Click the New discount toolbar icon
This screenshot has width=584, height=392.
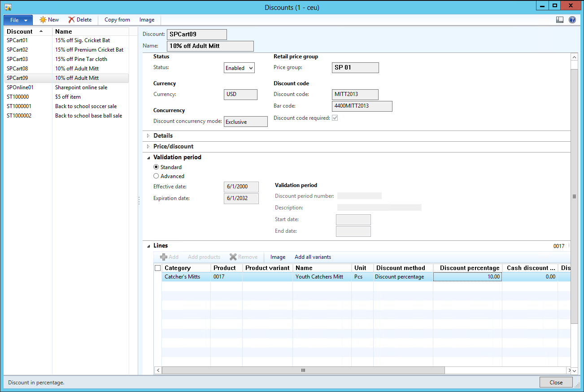pos(43,20)
